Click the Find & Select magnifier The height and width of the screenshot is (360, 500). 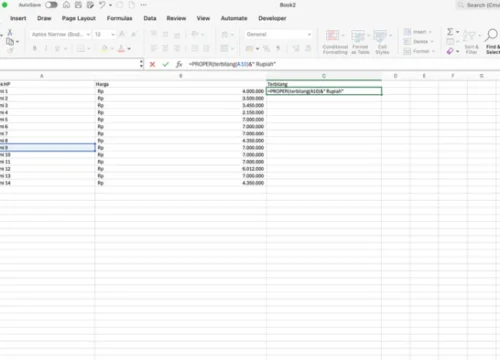(x=492, y=42)
